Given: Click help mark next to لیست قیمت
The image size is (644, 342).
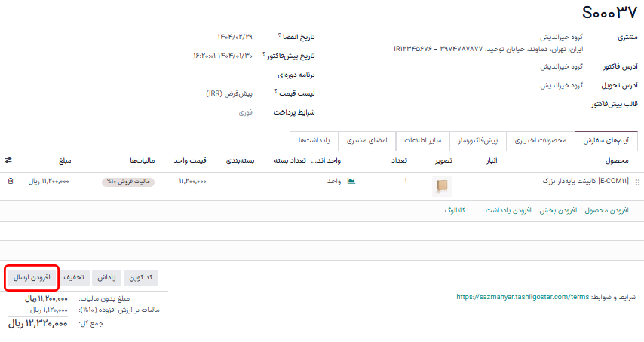Looking at the screenshot, I should coord(276,92).
